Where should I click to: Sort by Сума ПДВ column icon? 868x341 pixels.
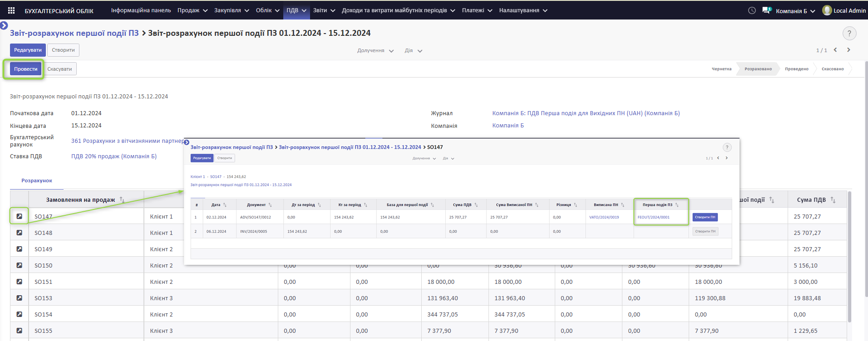(833, 200)
